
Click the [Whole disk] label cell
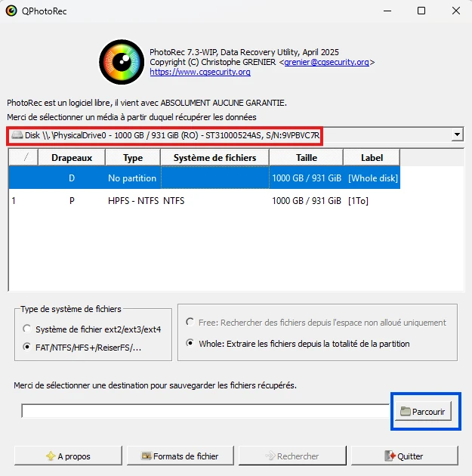[373, 178]
